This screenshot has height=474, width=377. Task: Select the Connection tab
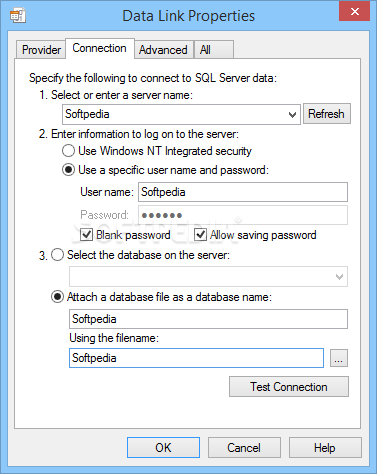[x=100, y=48]
